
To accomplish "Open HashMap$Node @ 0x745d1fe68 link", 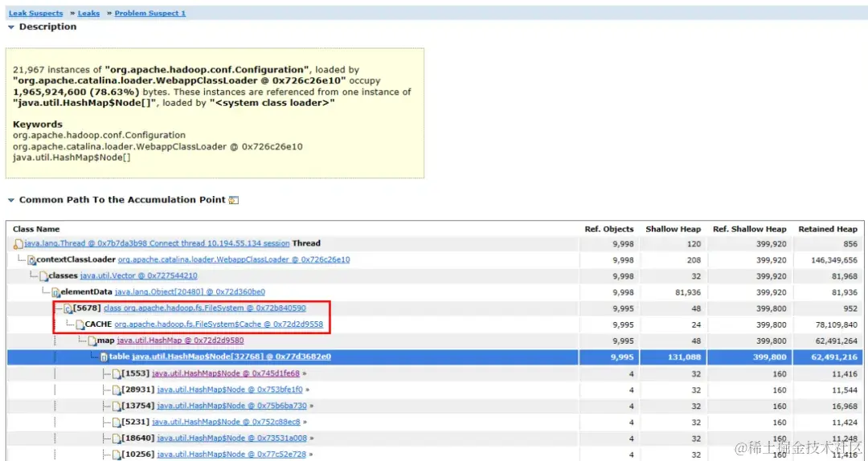I will coord(226,373).
